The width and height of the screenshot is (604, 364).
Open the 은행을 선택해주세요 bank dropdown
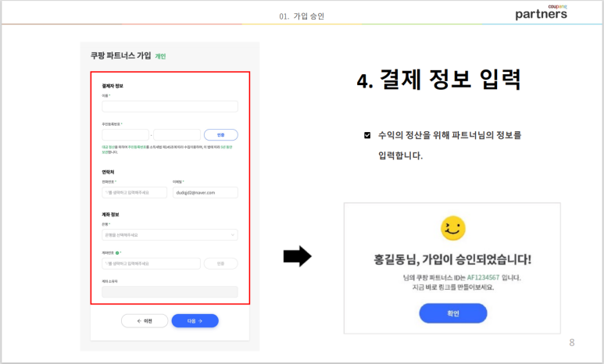170,235
